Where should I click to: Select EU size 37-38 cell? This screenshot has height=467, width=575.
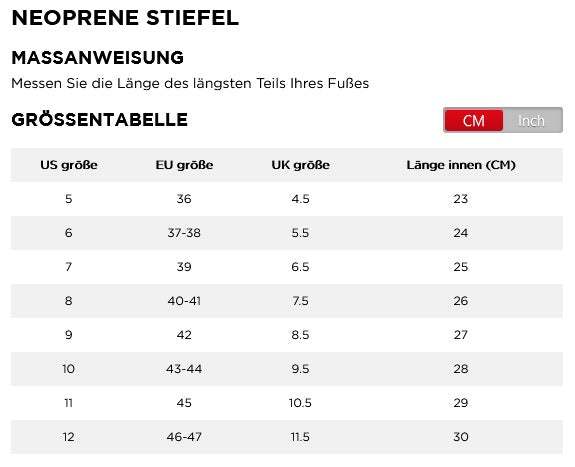point(184,233)
